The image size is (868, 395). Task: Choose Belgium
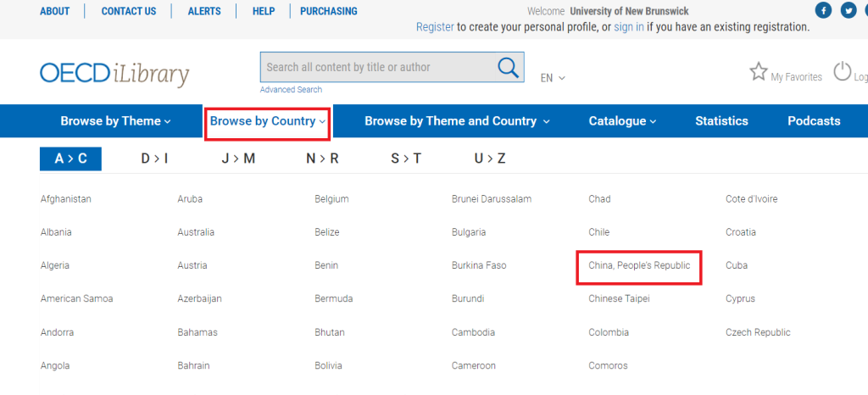click(331, 199)
